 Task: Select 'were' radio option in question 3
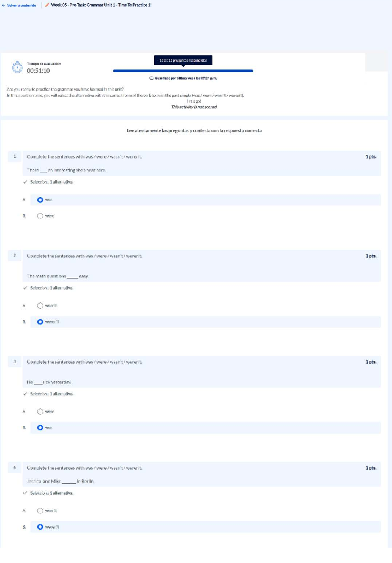40,411
